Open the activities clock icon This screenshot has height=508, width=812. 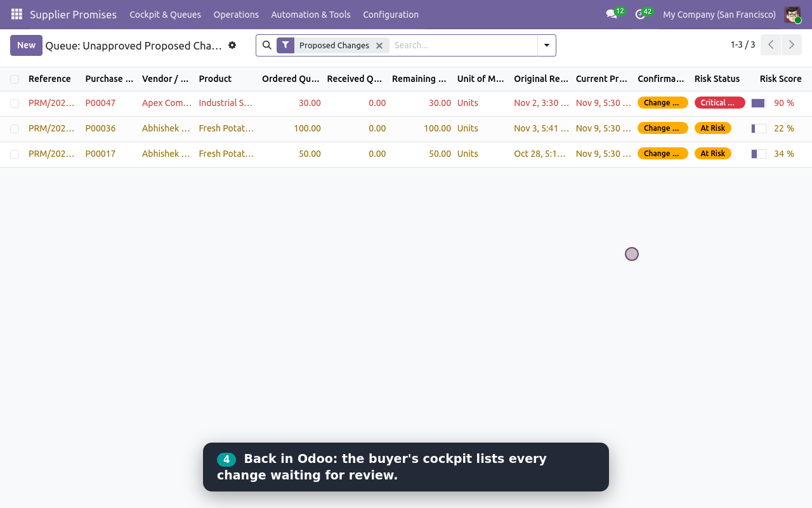pos(640,14)
